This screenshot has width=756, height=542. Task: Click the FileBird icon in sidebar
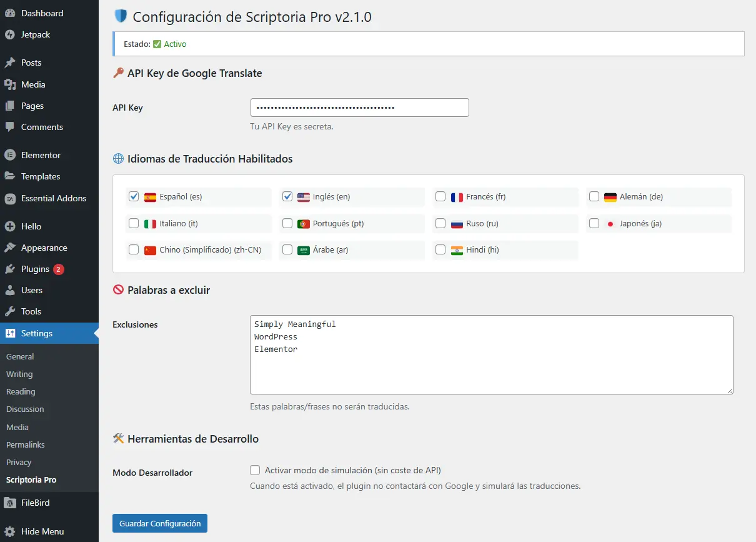tap(10, 503)
